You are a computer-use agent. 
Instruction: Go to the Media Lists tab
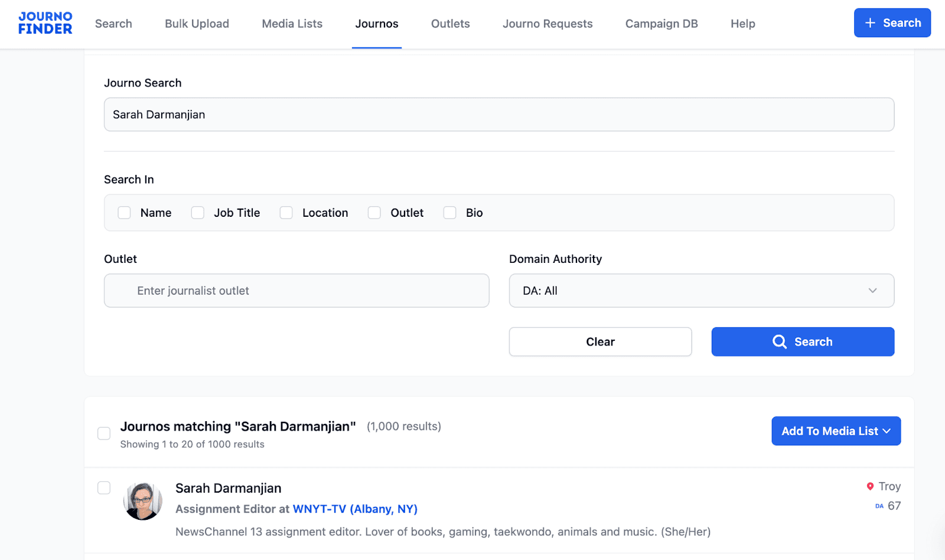292,24
